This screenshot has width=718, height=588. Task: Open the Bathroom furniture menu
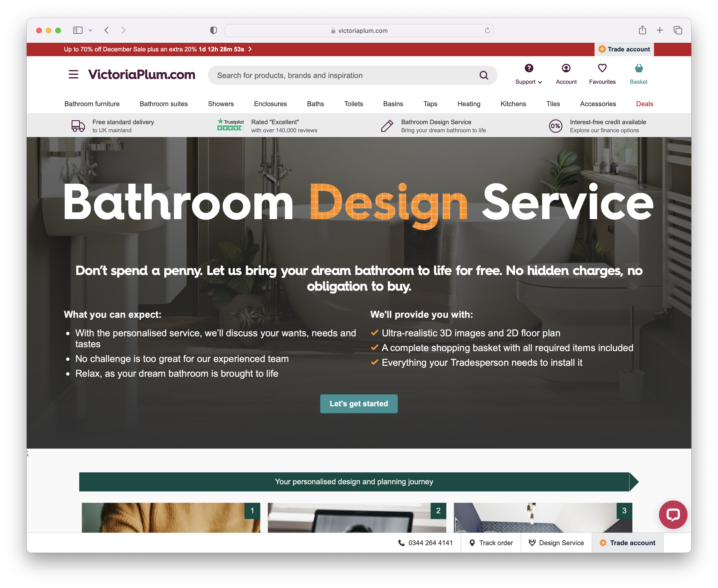(x=92, y=104)
